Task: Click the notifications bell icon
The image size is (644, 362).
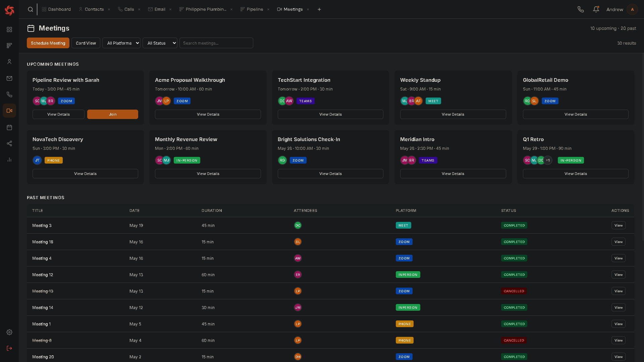Action: pyautogui.click(x=596, y=9)
